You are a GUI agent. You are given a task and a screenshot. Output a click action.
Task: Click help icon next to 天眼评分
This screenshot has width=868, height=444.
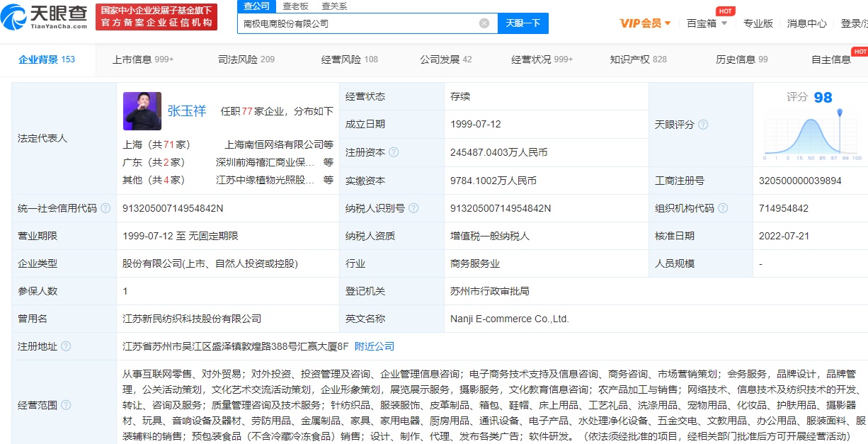coord(703,125)
